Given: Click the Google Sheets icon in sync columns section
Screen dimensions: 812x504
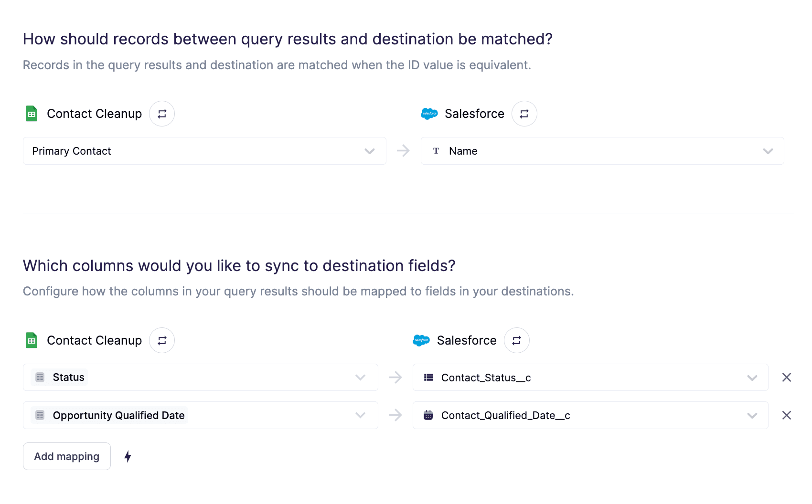Looking at the screenshot, I should click(31, 340).
